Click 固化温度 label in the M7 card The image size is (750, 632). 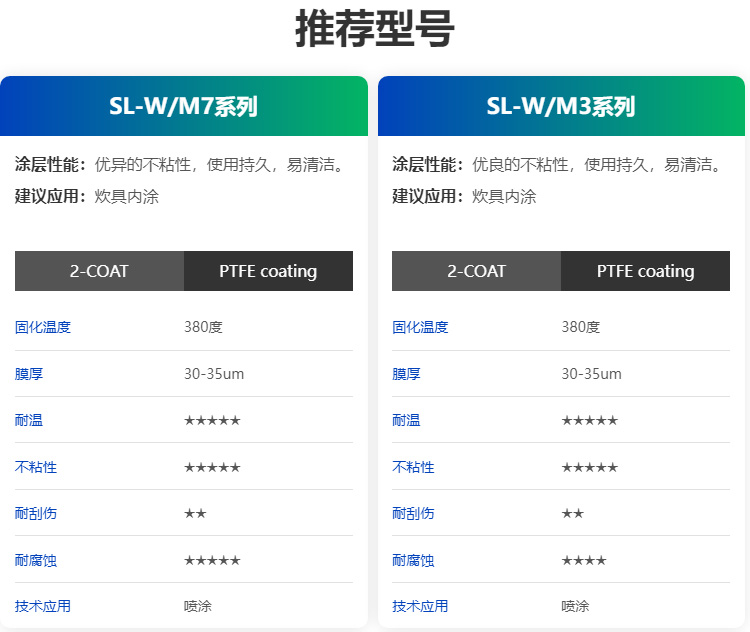[x=43, y=327]
